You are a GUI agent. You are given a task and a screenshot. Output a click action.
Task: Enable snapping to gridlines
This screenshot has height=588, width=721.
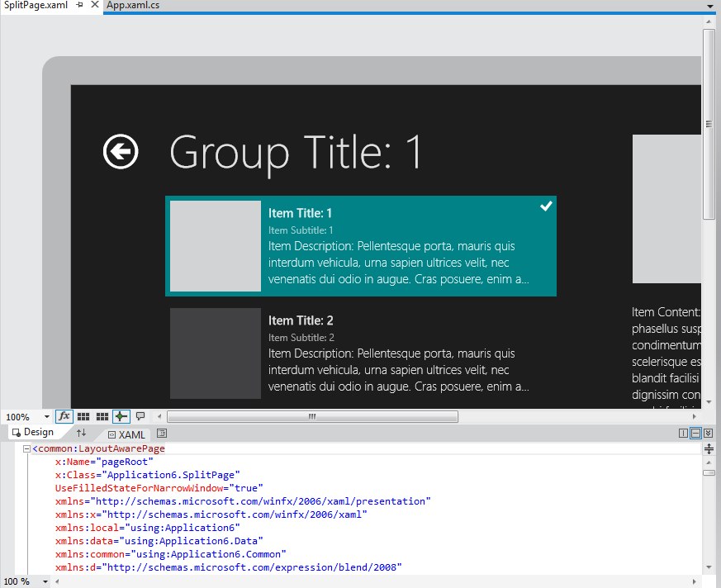pyautogui.click(x=102, y=416)
